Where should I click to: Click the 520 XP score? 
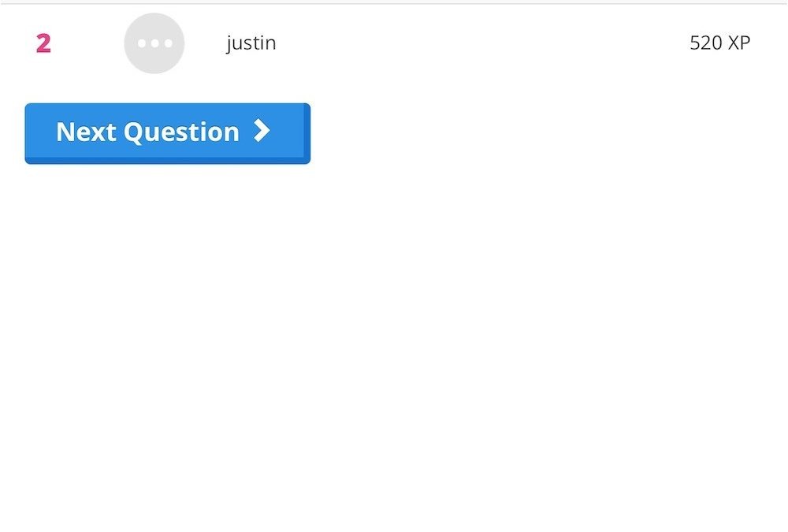719,43
